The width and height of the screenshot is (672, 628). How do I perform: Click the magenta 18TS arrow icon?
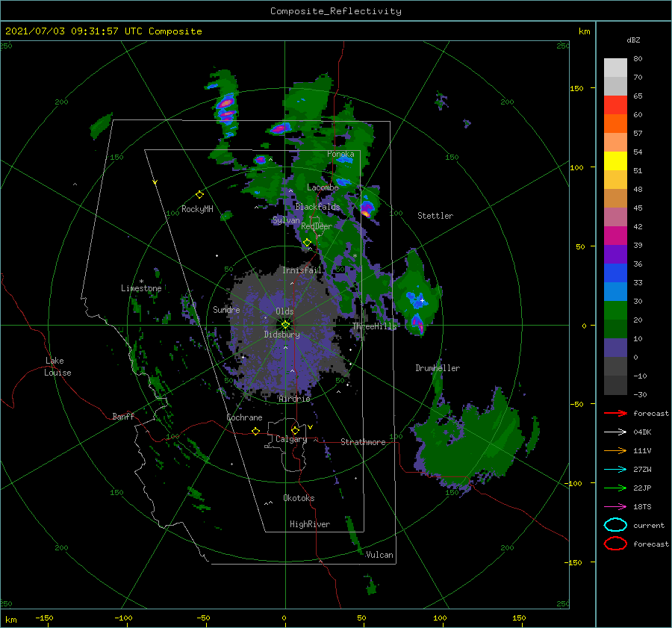[x=615, y=507]
